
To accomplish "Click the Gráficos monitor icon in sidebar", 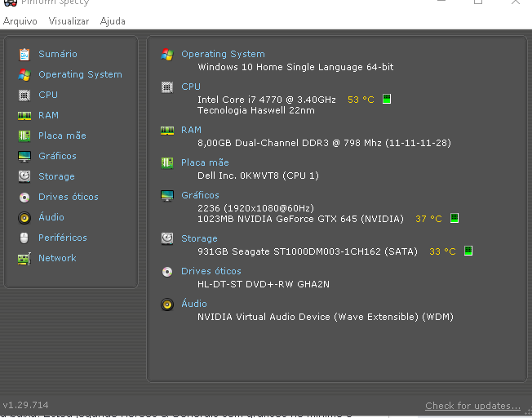I will [x=24, y=157].
